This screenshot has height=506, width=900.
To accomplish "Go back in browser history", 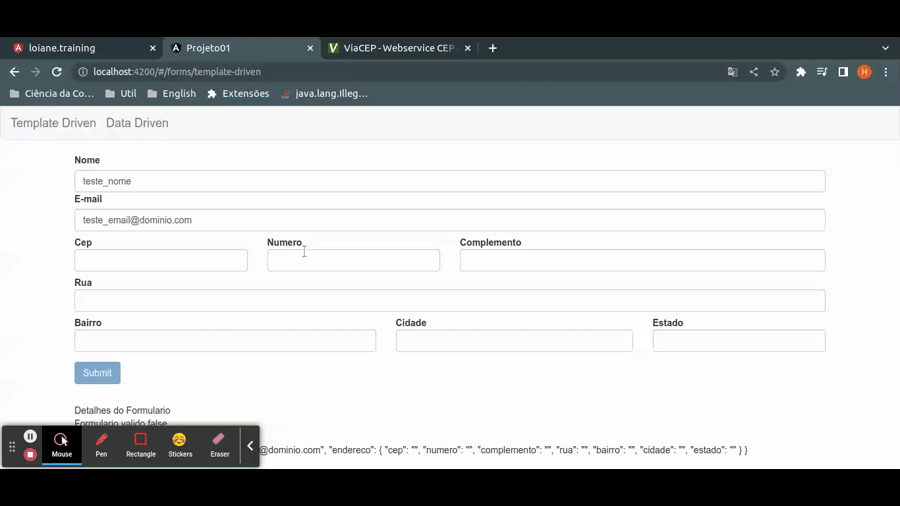I will pos(14,72).
